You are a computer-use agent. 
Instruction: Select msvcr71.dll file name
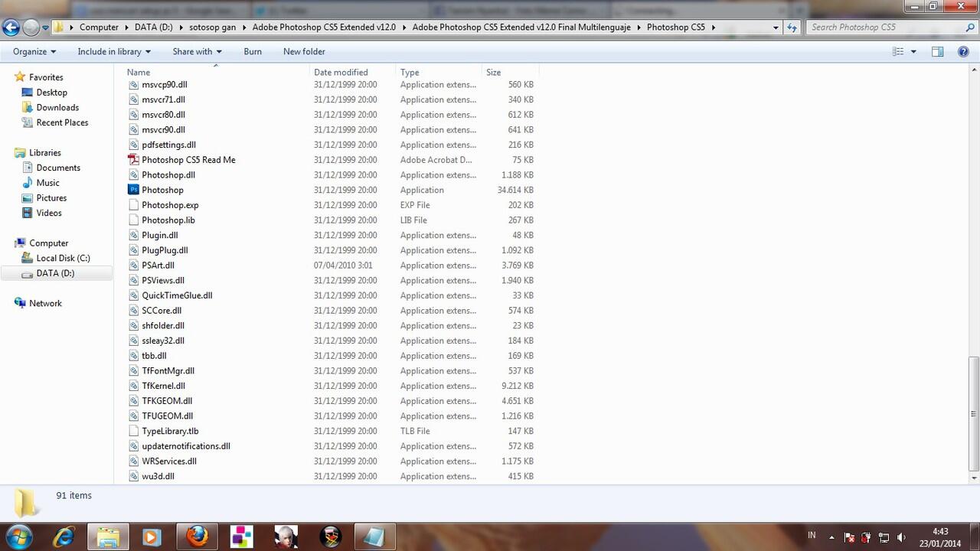pyautogui.click(x=163, y=99)
